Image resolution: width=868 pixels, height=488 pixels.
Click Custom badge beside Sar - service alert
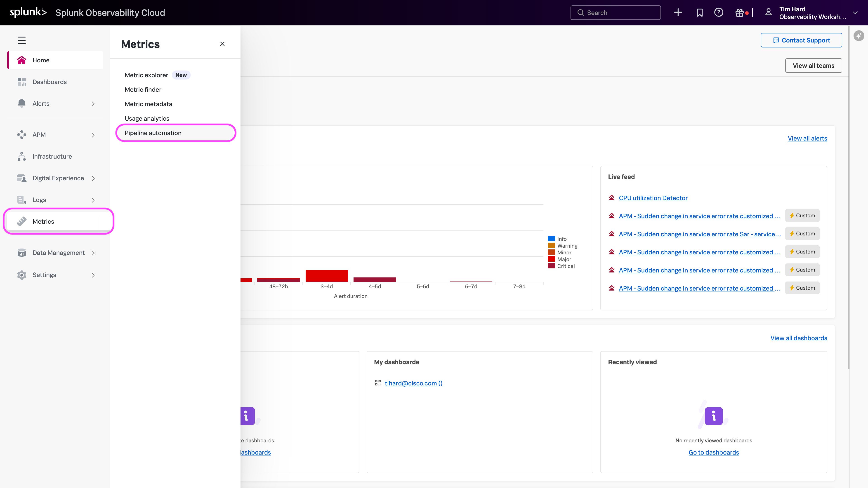[802, 233]
